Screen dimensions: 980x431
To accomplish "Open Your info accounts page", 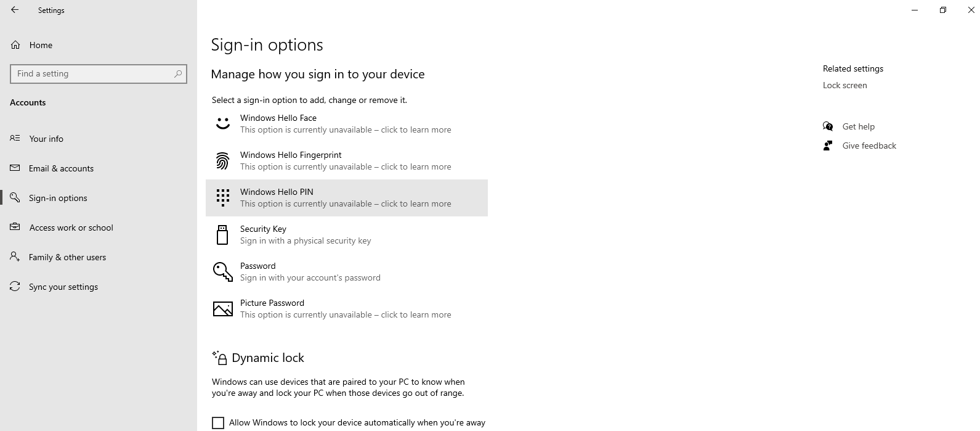I will [x=46, y=139].
